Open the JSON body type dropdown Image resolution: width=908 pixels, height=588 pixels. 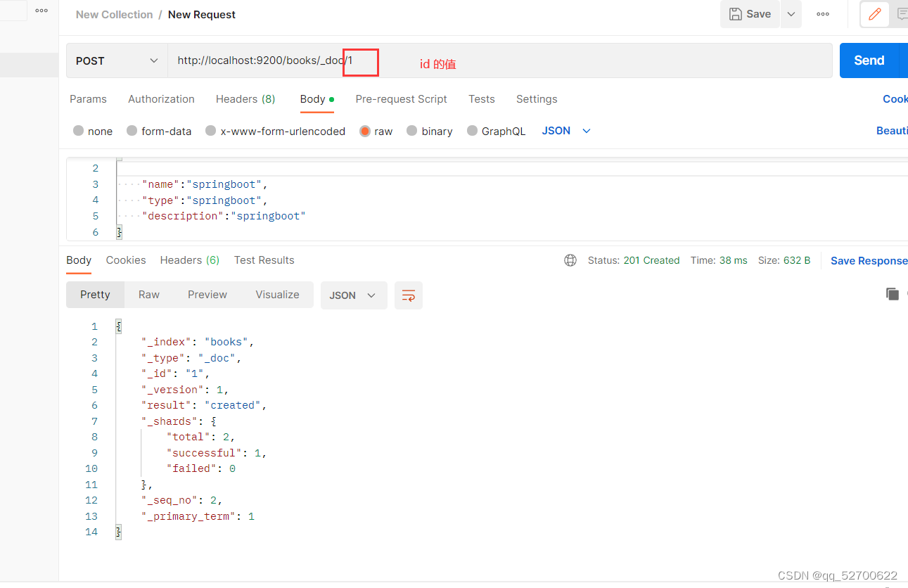566,131
